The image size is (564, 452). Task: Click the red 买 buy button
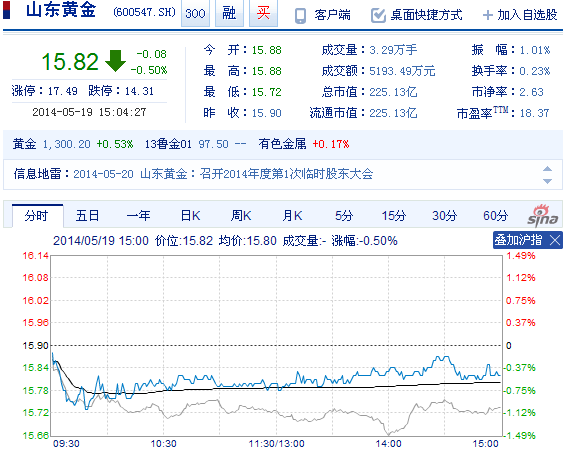(263, 14)
